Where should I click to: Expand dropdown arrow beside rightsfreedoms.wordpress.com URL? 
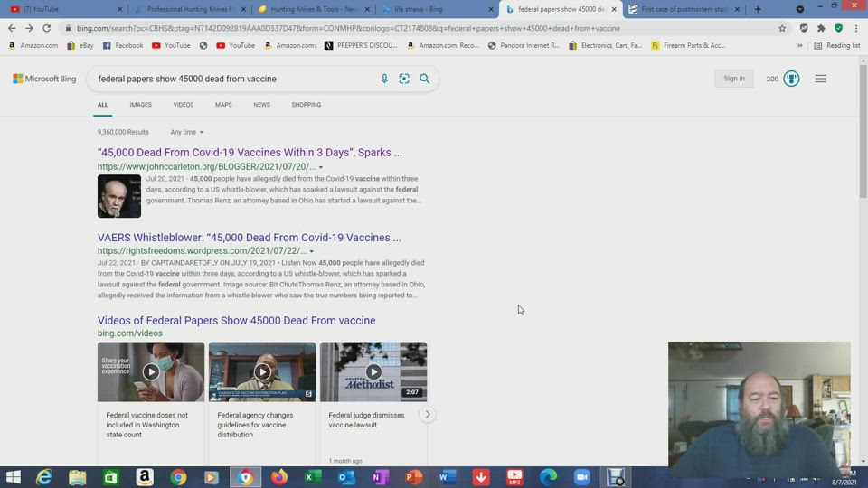click(312, 251)
